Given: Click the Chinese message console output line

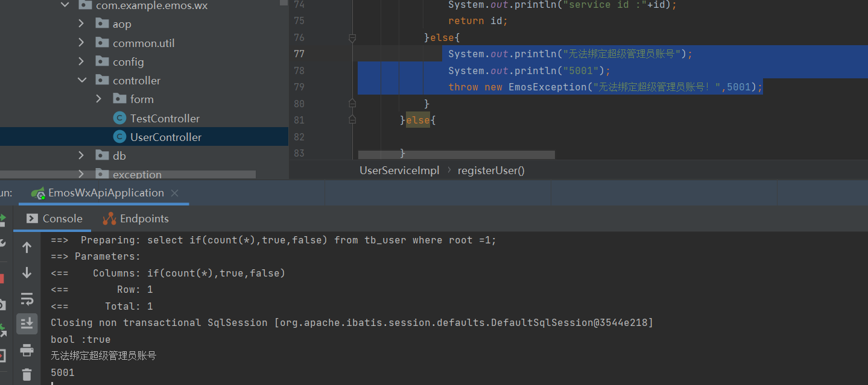Looking at the screenshot, I should (x=103, y=356).
